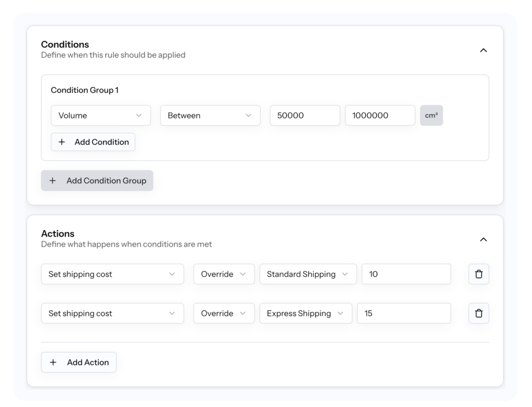Select the 50000 volume input field

click(x=305, y=115)
